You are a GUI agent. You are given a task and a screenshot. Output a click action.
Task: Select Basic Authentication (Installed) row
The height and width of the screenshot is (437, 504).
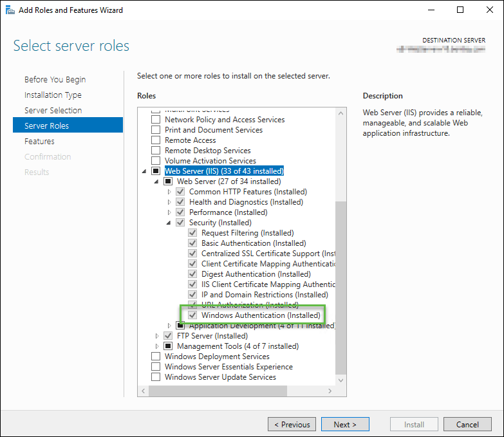(x=254, y=243)
